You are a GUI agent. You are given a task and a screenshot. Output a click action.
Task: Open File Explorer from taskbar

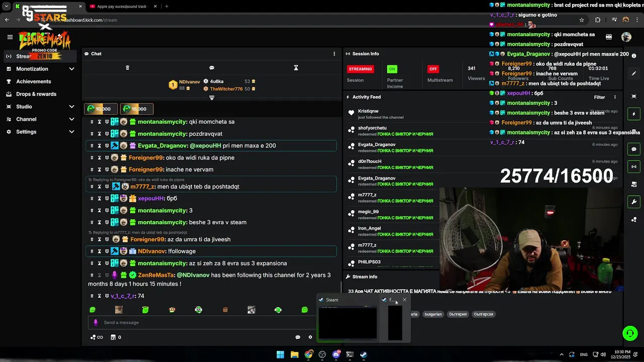point(294,354)
